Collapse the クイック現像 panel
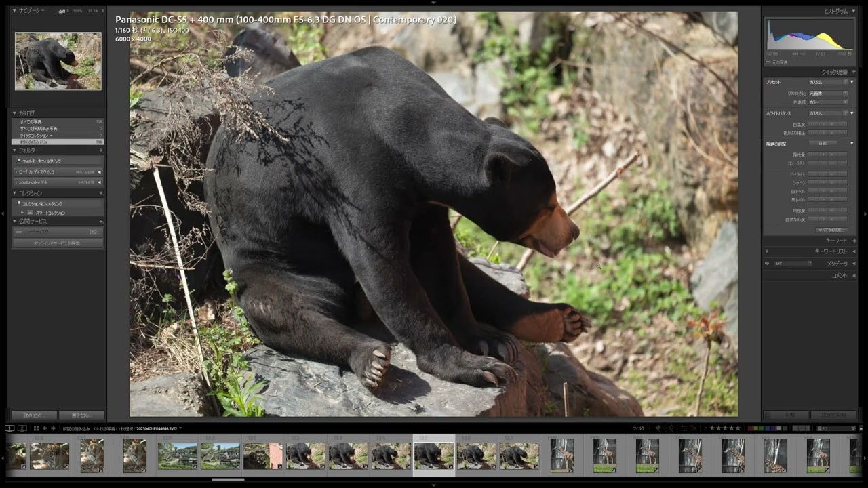Image resolution: width=868 pixels, height=488 pixels. click(x=852, y=72)
